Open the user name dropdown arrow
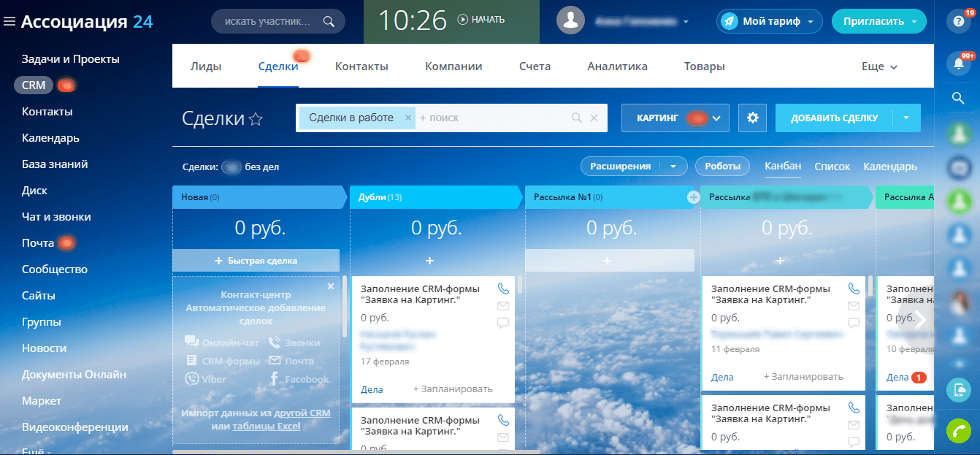This screenshot has width=980, height=455. tap(686, 22)
